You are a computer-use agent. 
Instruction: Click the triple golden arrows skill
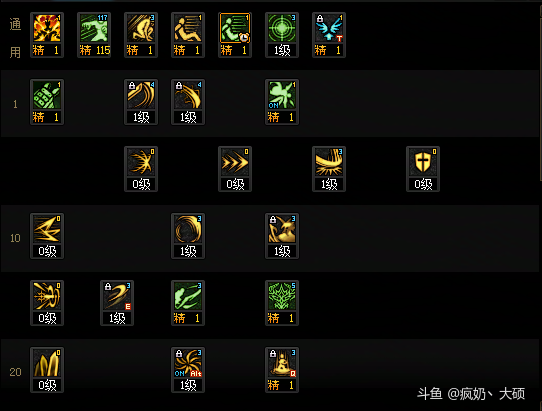(x=235, y=169)
